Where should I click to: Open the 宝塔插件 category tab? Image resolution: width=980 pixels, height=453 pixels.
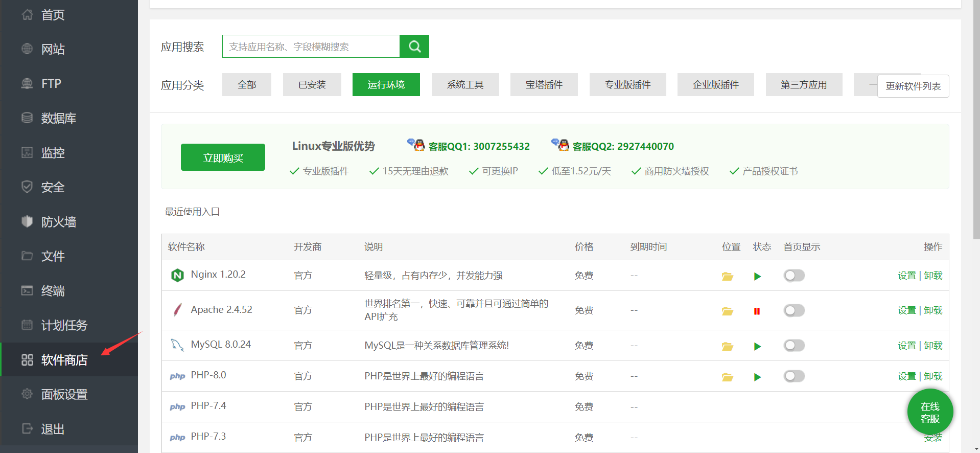click(x=544, y=84)
